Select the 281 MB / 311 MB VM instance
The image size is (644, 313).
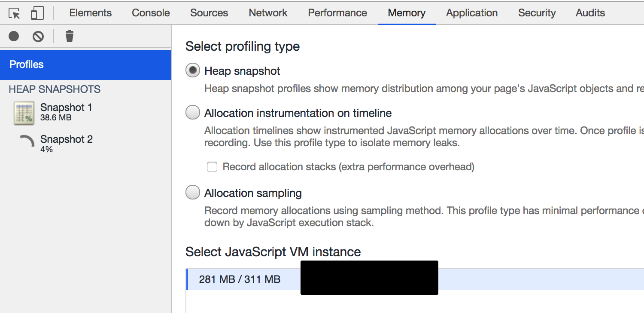click(x=240, y=279)
